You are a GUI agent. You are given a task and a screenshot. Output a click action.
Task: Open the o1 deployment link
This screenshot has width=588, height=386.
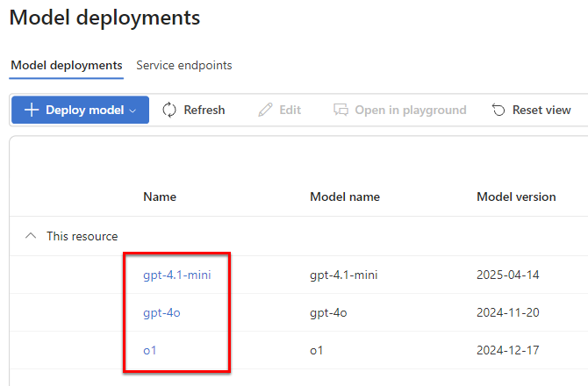pos(150,350)
